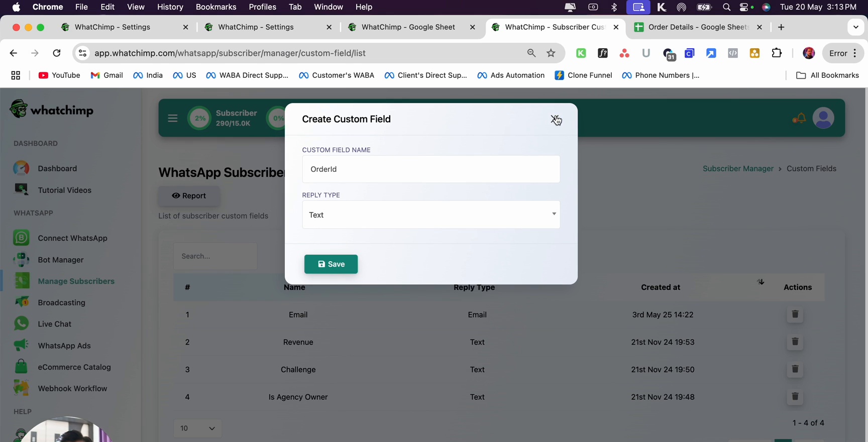The height and width of the screenshot is (442, 868).
Task: Expand the tab search dropdown arrow
Action: (855, 27)
